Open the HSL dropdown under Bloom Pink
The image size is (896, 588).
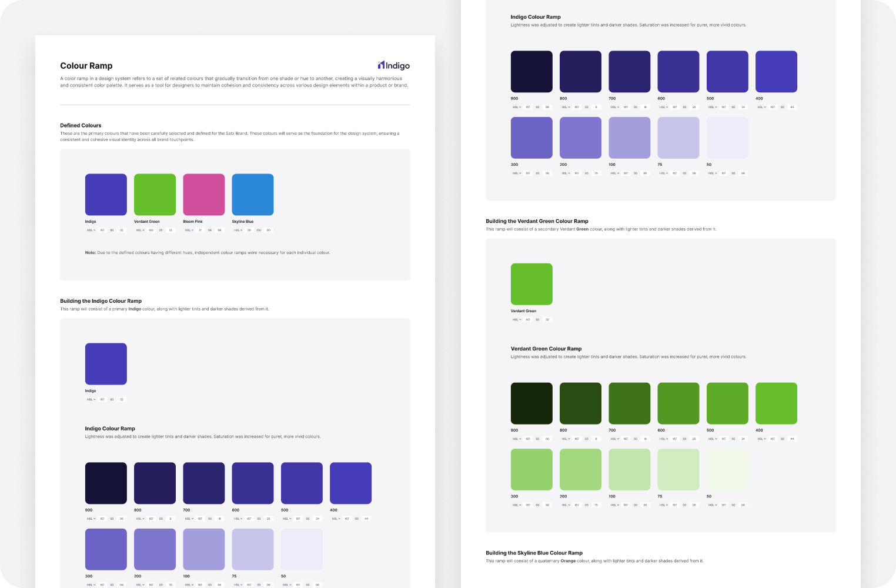(189, 230)
